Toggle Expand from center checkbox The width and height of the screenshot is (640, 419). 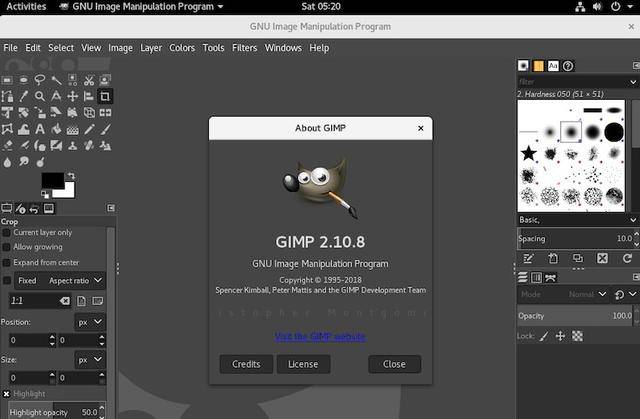click(x=6, y=263)
